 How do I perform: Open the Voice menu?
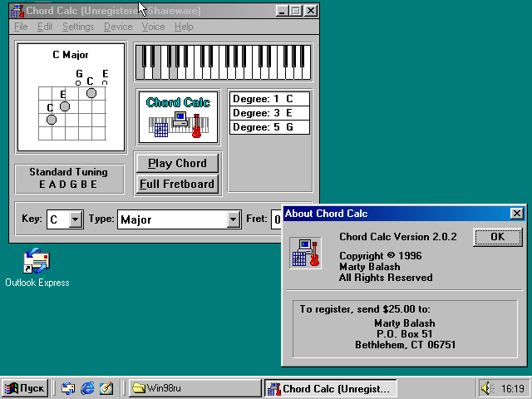(x=153, y=27)
